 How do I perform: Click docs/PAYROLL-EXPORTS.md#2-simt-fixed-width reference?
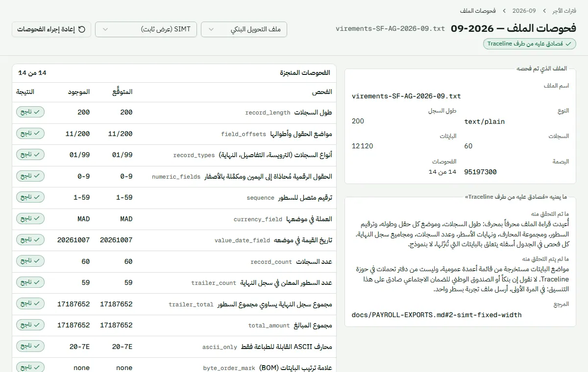pos(437,314)
